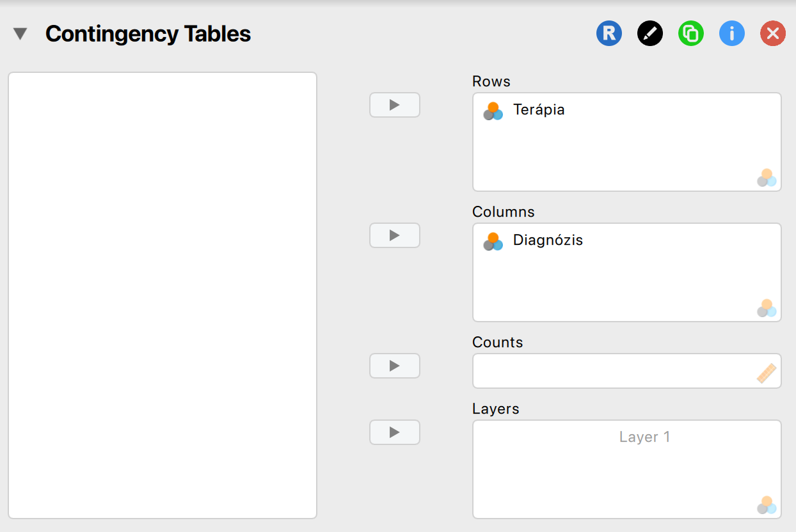Viewport: 796px width, 532px height.
Task: Click the blue R syntax icon
Action: point(609,33)
